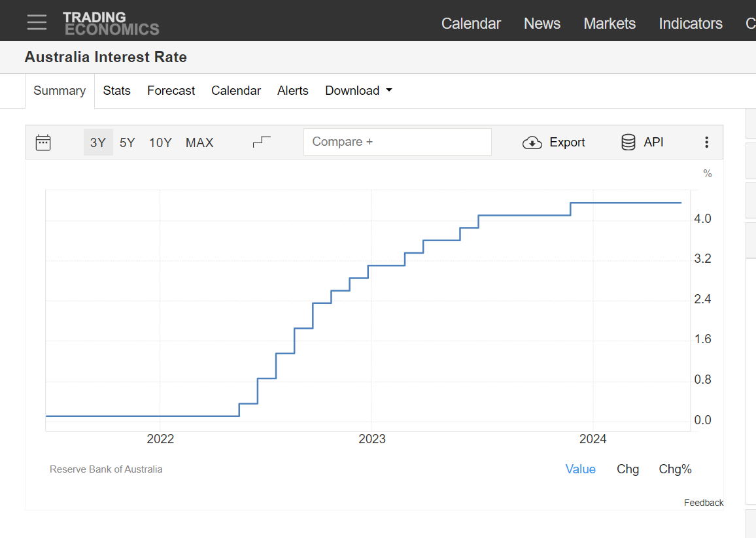This screenshot has width=756, height=538.
Task: Change chart type using step-line icon
Action: 262,142
